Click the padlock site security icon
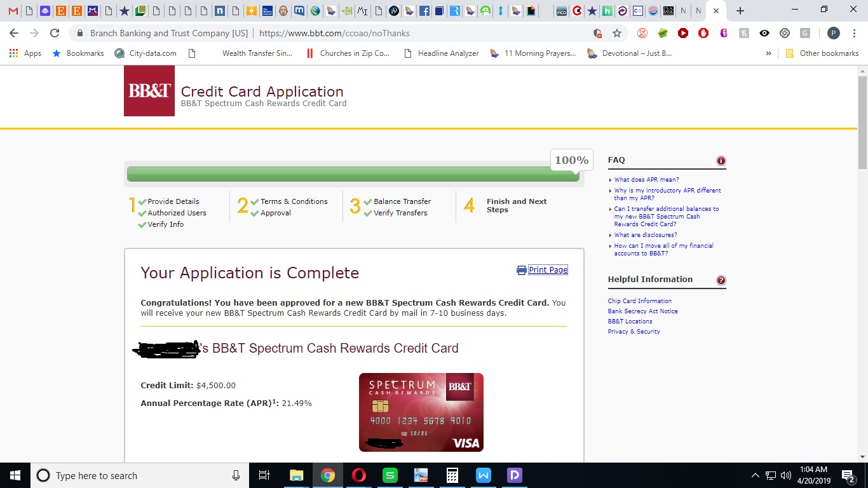This screenshot has height=488, width=868. coord(80,33)
